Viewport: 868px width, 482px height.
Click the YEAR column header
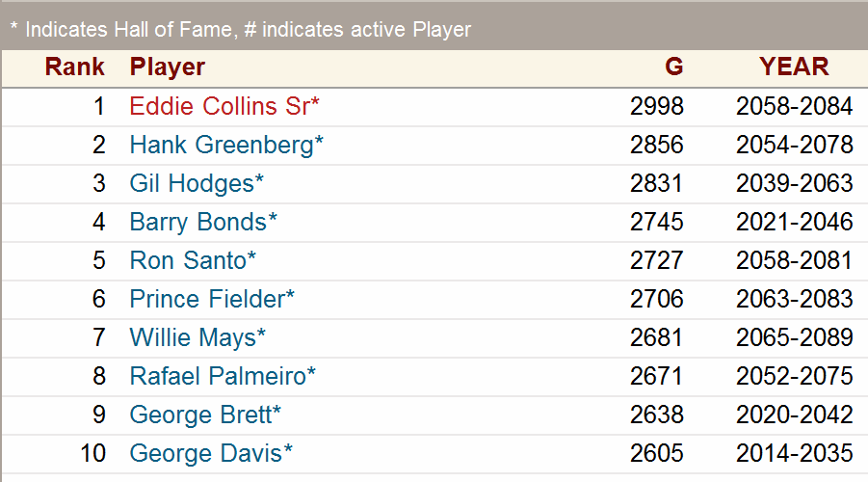click(794, 67)
